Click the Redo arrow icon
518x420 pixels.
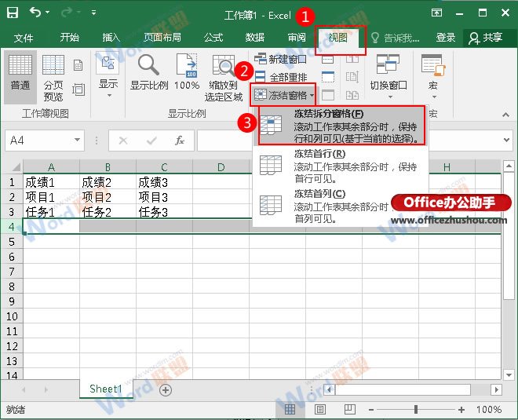67,13
